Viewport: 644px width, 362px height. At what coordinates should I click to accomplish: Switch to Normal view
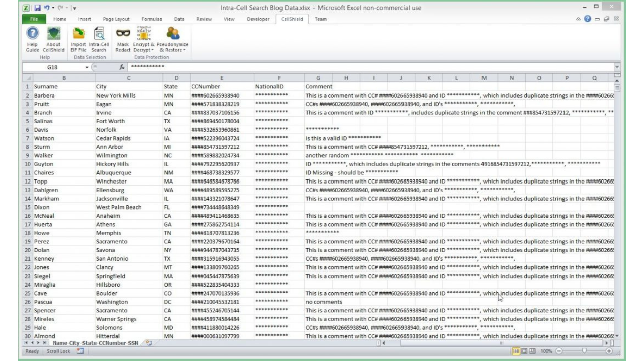click(517, 351)
